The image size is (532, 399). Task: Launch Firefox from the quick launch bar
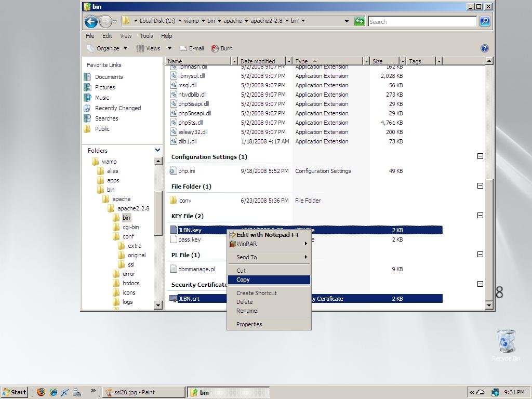[41, 392]
